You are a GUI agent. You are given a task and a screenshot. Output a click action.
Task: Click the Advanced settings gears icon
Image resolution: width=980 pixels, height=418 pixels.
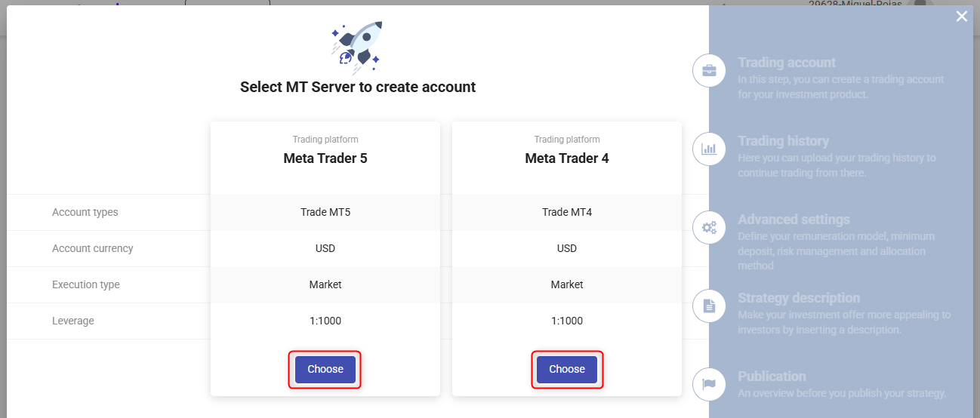pyautogui.click(x=709, y=228)
